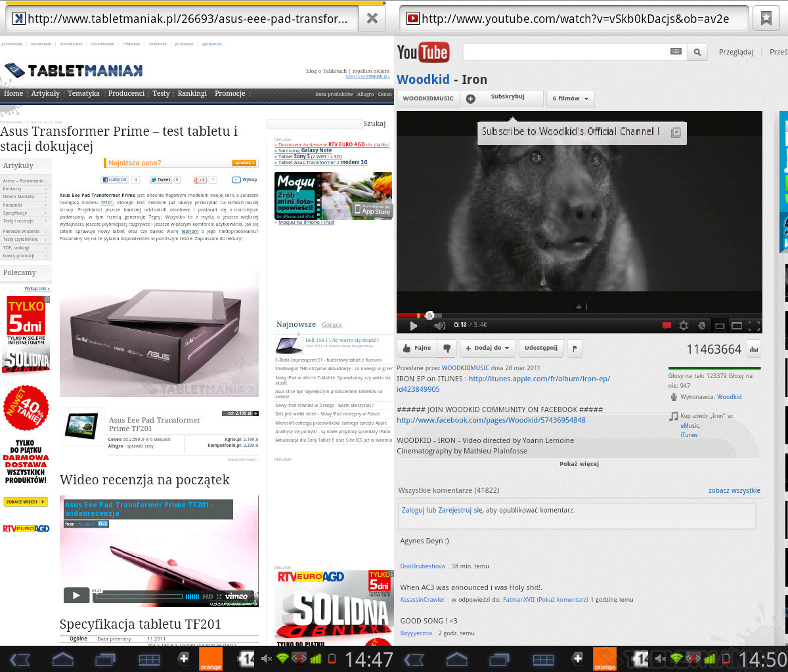Click the YouTube search magnifier button

pyautogui.click(x=698, y=52)
